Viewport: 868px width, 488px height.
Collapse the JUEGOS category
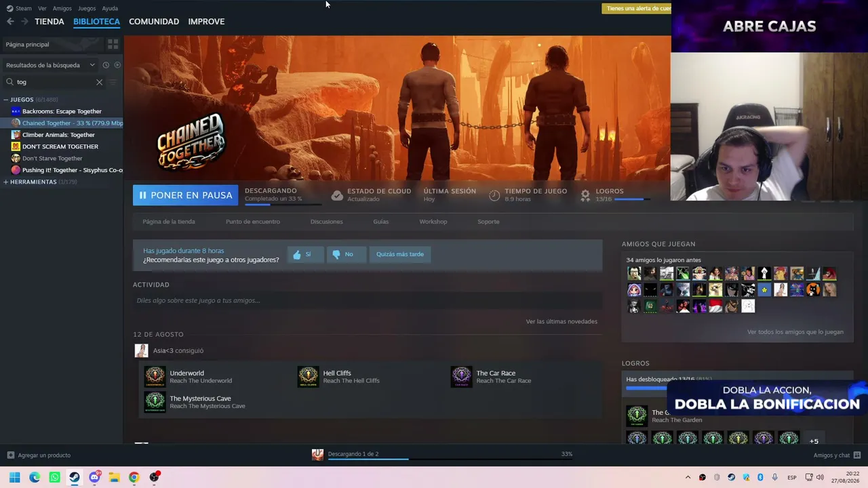(6, 100)
